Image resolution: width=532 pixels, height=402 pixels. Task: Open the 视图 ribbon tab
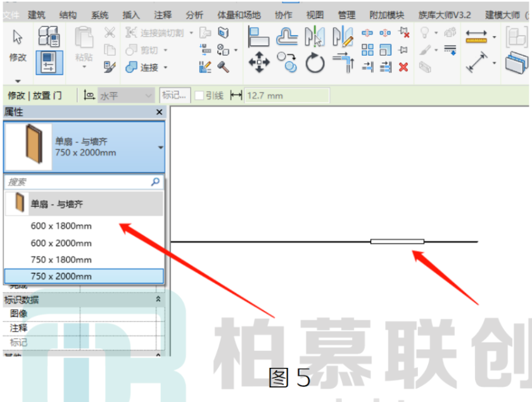click(x=315, y=15)
